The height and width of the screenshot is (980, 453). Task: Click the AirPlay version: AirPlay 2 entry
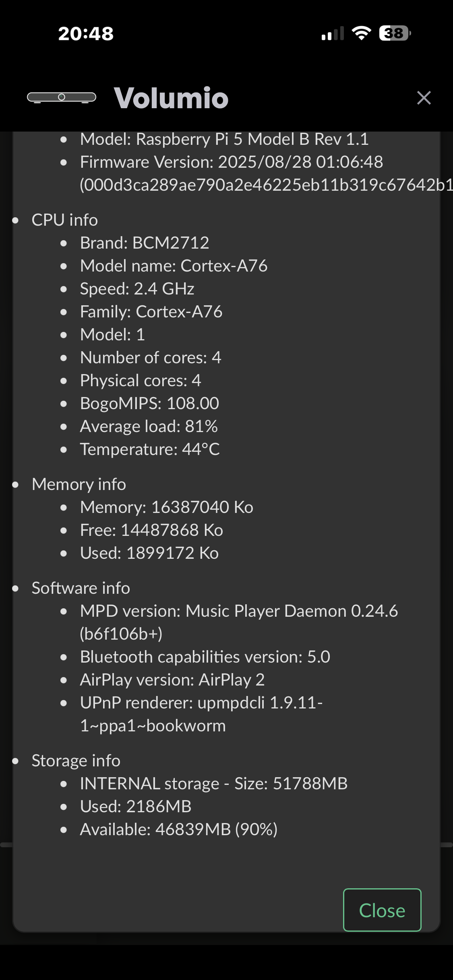pyautogui.click(x=172, y=680)
